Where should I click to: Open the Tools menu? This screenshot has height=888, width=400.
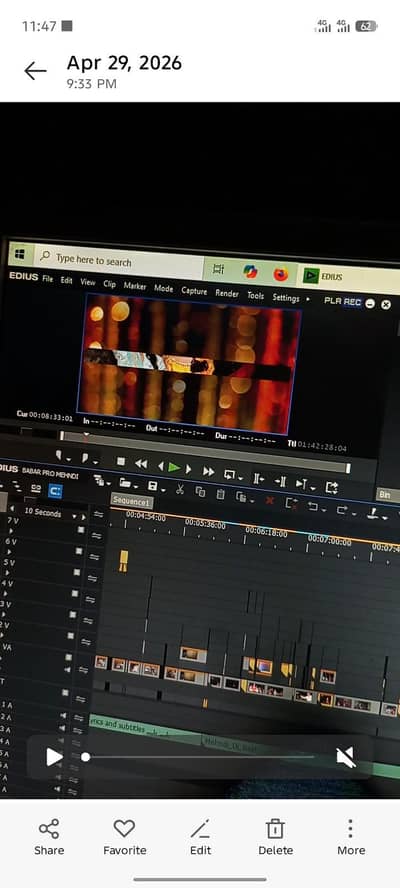tap(256, 296)
